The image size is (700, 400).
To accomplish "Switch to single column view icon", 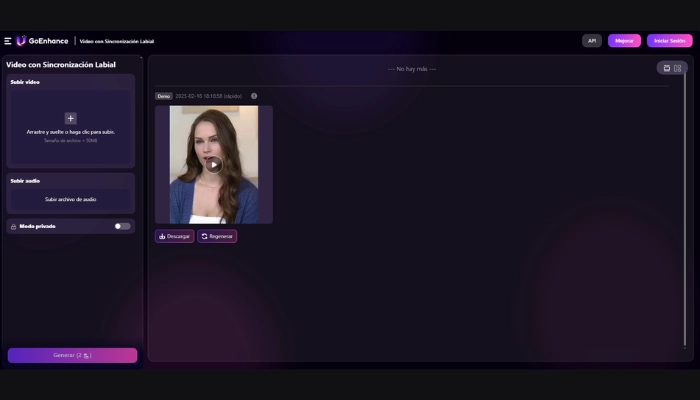I will (x=667, y=68).
